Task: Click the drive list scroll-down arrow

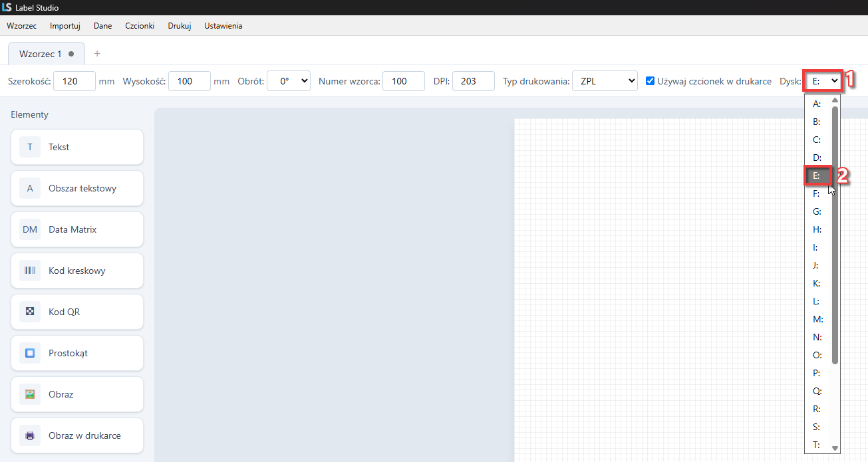Action: coord(835,448)
